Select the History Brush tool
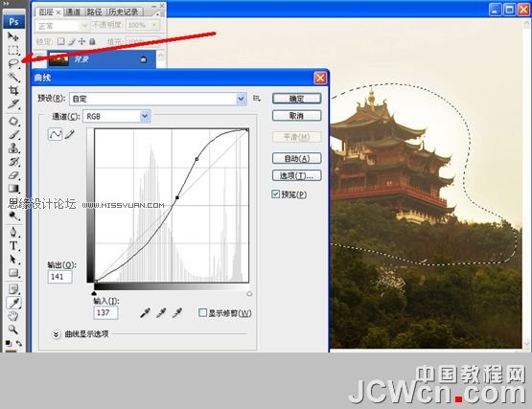This screenshot has height=409, width=532. pyautogui.click(x=13, y=162)
